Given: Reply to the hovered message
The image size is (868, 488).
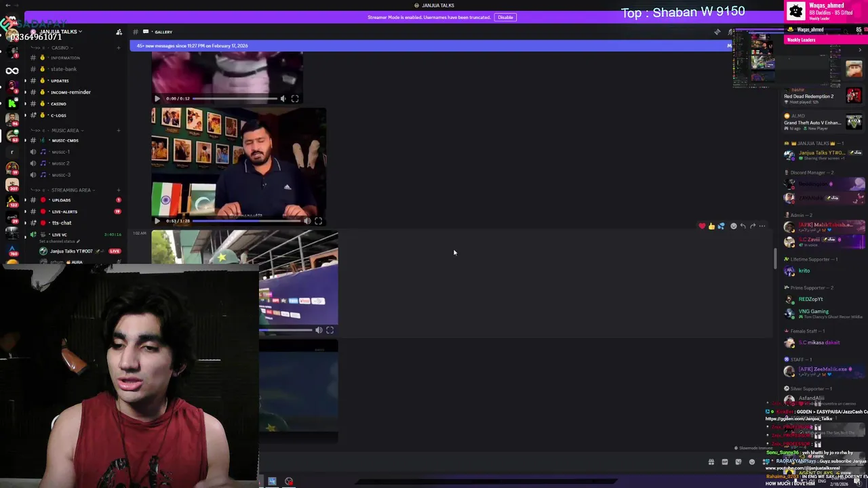Looking at the screenshot, I should pos(743,226).
